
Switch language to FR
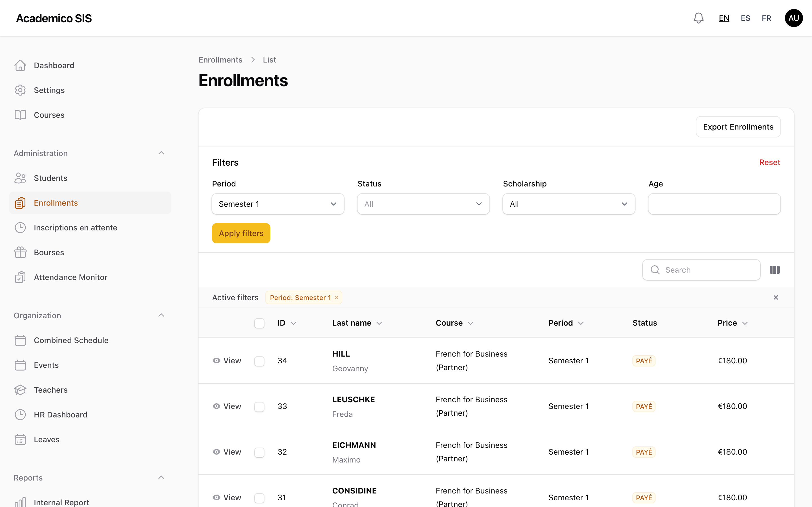[x=766, y=18]
